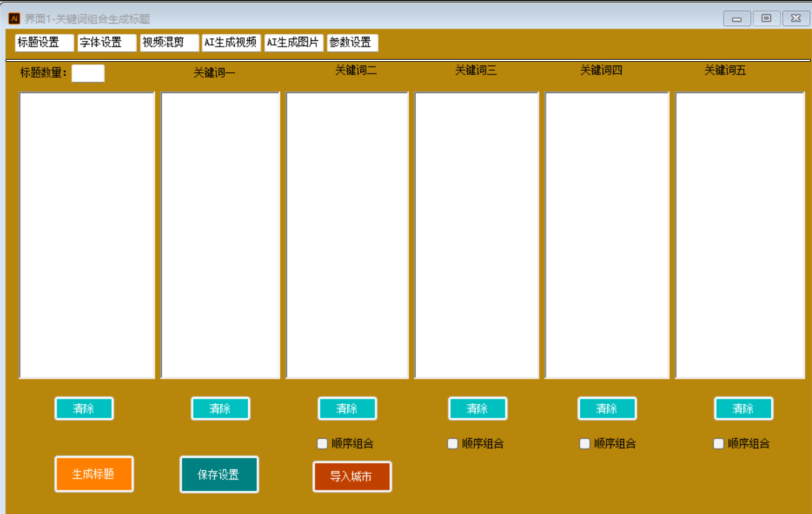Open the 标题设置 tab
The height and width of the screenshot is (514, 812).
pyautogui.click(x=44, y=42)
